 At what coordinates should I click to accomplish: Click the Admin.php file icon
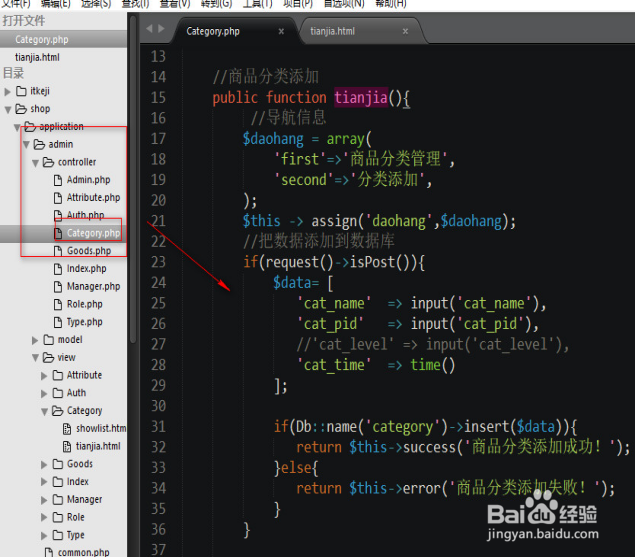58,180
